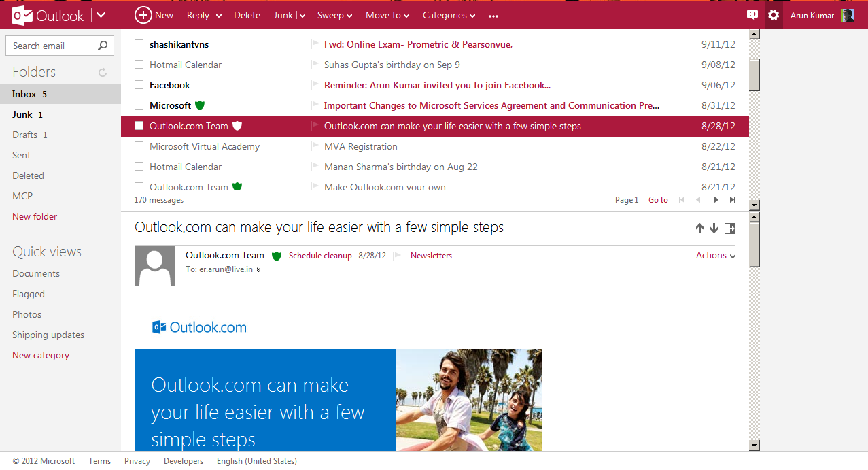The height and width of the screenshot is (470, 868).
Task: Tick checkbox for shashikantvns message
Action: tap(139, 44)
